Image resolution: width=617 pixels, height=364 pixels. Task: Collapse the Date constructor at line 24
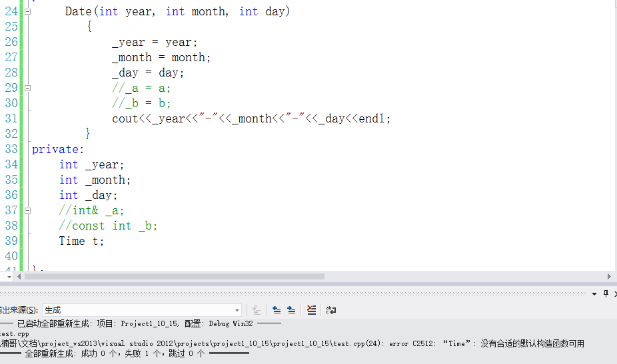click(27, 12)
